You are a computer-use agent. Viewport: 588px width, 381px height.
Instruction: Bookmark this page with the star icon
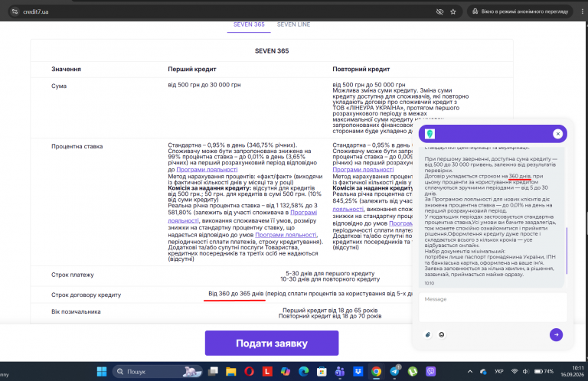click(453, 11)
